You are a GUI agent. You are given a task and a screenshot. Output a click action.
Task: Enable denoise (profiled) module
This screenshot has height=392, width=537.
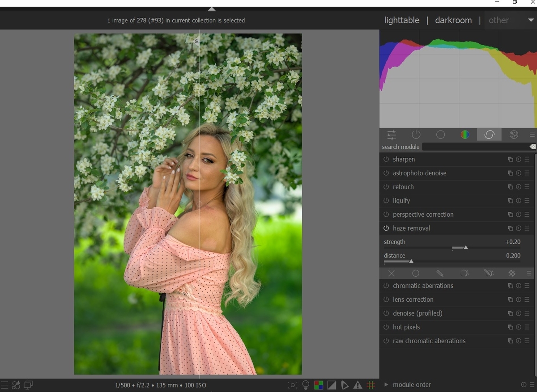tap(386, 314)
